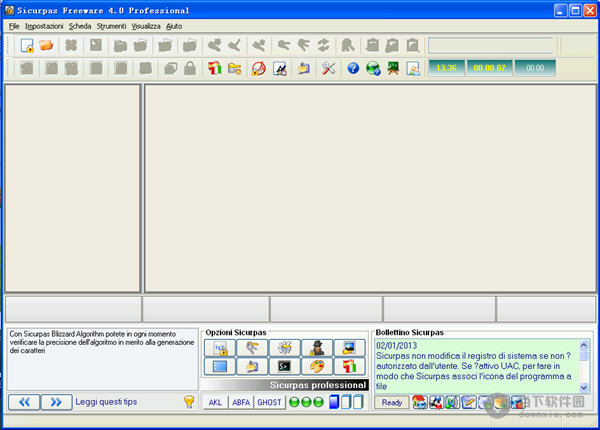Click the grey padlock toolbar icon
Image resolution: width=600 pixels, height=430 pixels.
click(x=190, y=68)
